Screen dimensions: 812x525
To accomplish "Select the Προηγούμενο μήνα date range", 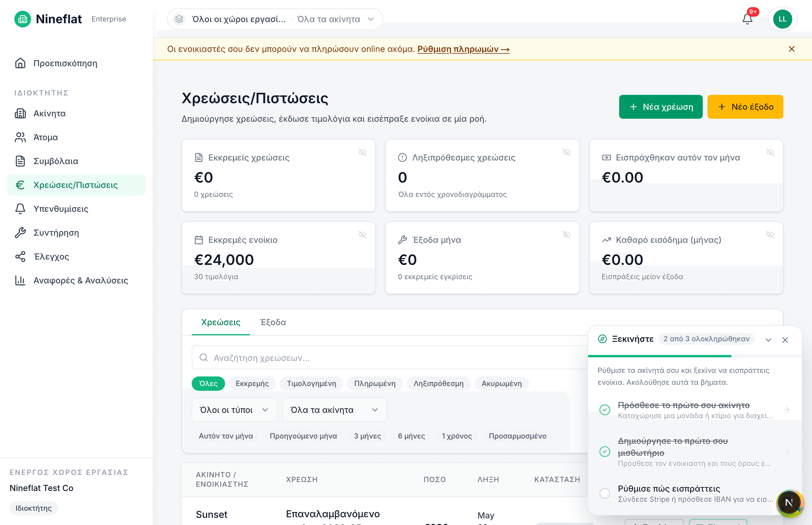I will pos(303,436).
